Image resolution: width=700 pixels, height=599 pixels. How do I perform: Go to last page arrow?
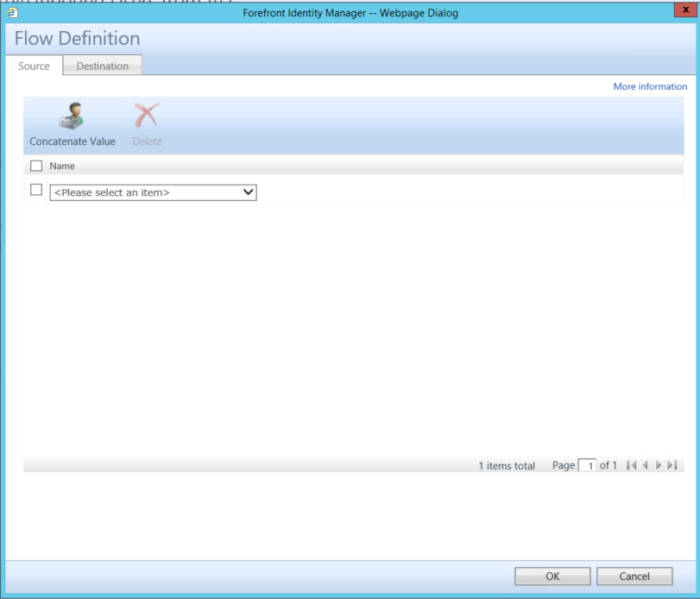tap(672, 465)
